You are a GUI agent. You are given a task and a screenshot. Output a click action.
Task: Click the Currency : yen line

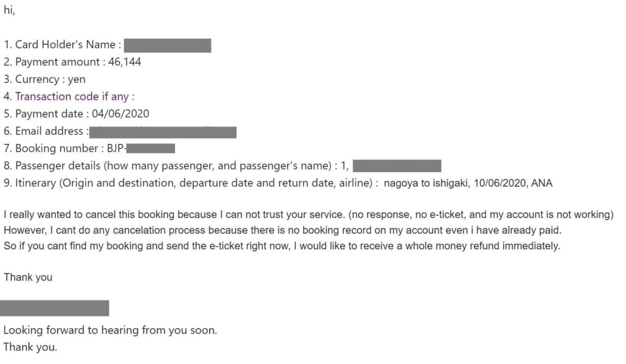click(x=44, y=79)
